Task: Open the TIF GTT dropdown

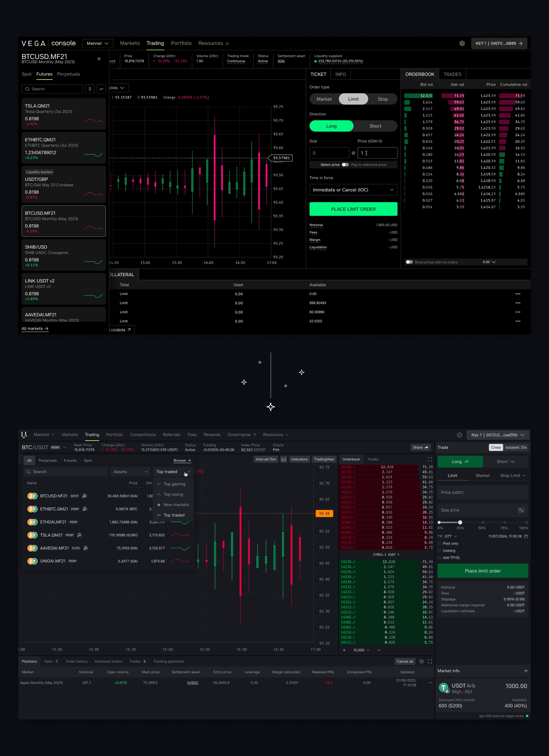Action: (x=451, y=536)
